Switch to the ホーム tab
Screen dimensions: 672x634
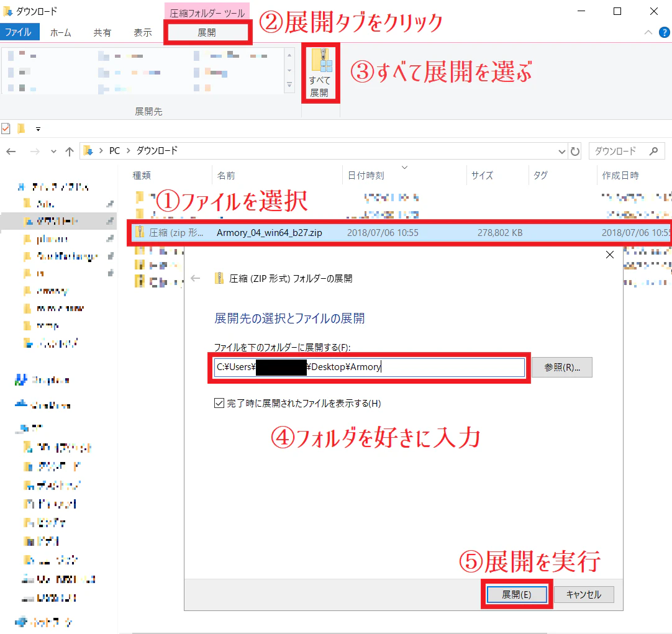click(x=60, y=32)
